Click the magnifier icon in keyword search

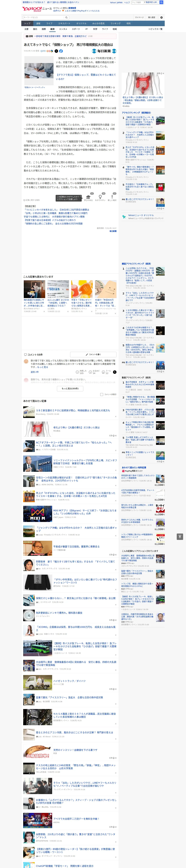(x=66, y=18)
